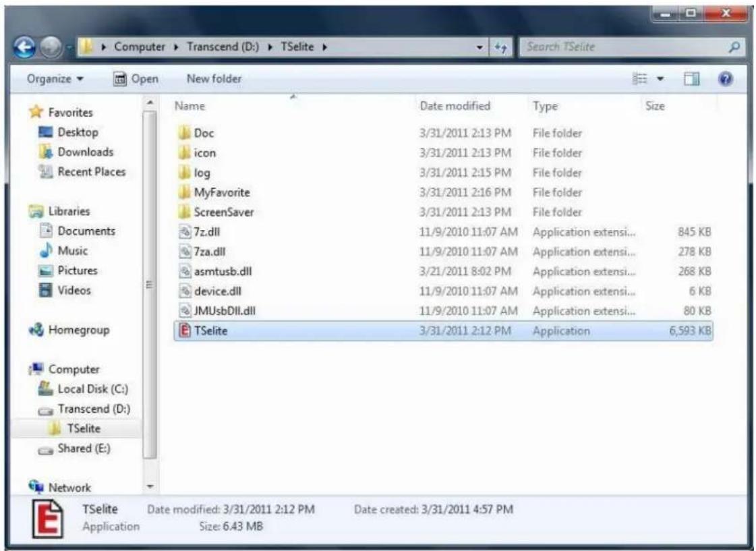Image resolution: width=756 pixels, height=551 pixels.
Task: Open Recent Places in navigation pane
Action: coord(91,171)
